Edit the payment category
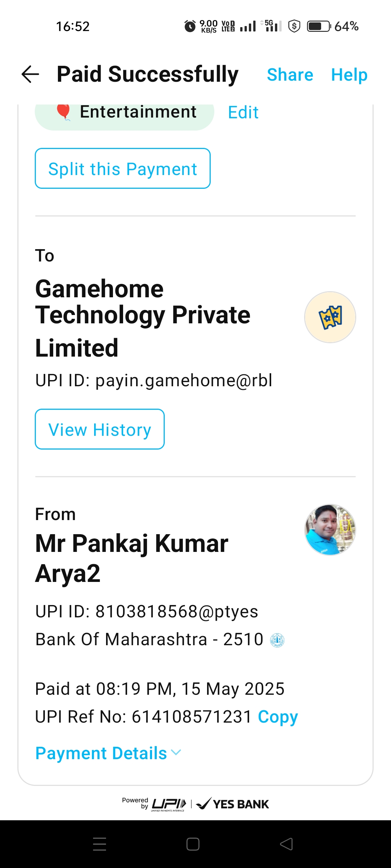Image resolution: width=391 pixels, height=868 pixels. click(x=243, y=112)
